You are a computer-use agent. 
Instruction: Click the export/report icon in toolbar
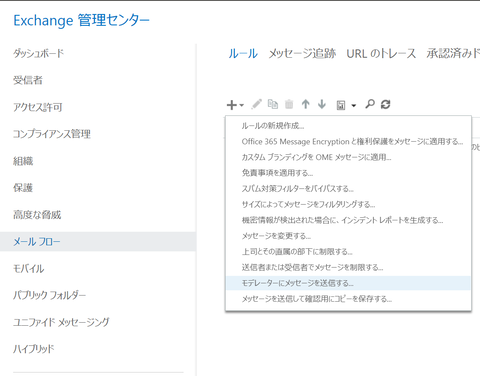(x=341, y=105)
